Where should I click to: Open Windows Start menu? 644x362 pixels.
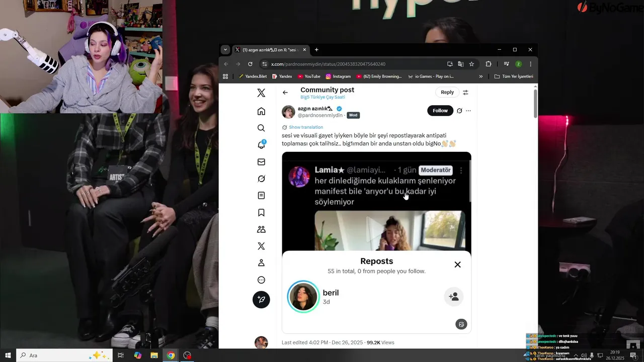click(x=8, y=355)
